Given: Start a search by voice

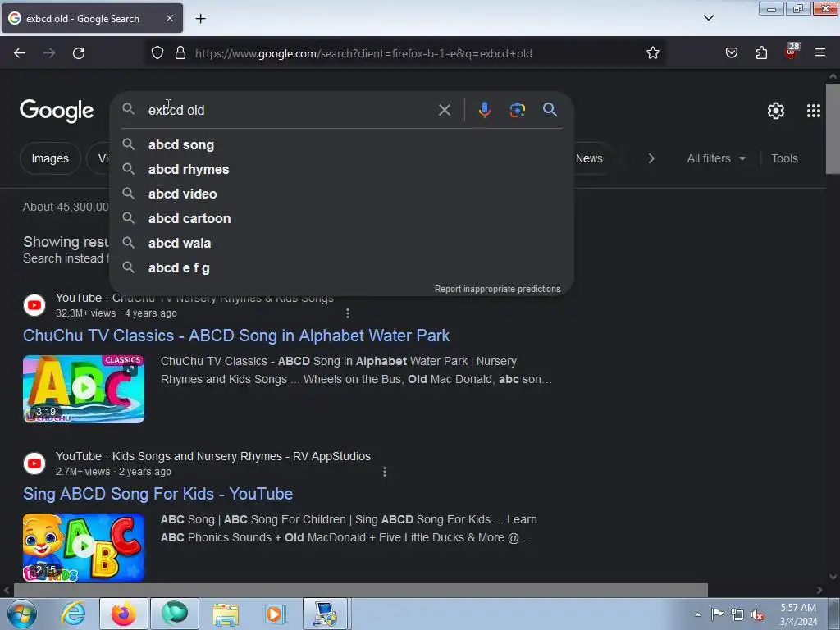Looking at the screenshot, I should (484, 111).
